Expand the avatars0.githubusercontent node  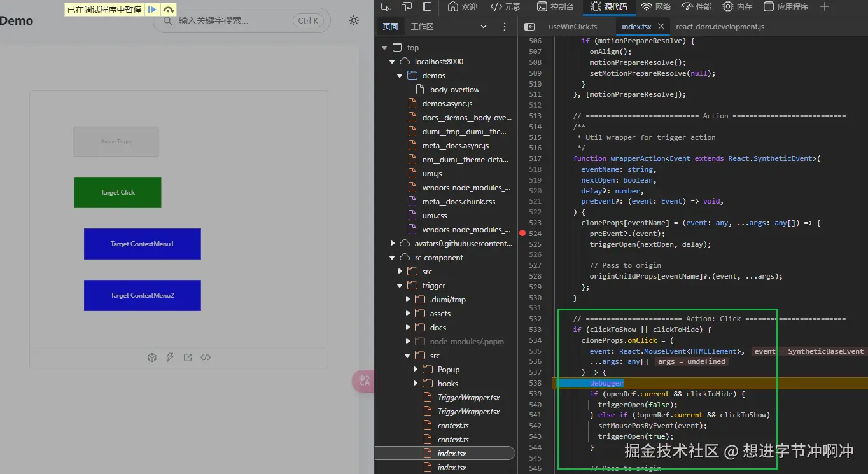point(393,244)
